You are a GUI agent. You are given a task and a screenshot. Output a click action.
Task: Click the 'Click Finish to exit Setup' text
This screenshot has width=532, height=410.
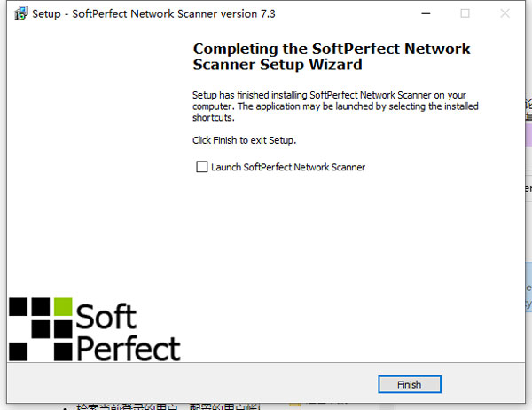tap(244, 140)
